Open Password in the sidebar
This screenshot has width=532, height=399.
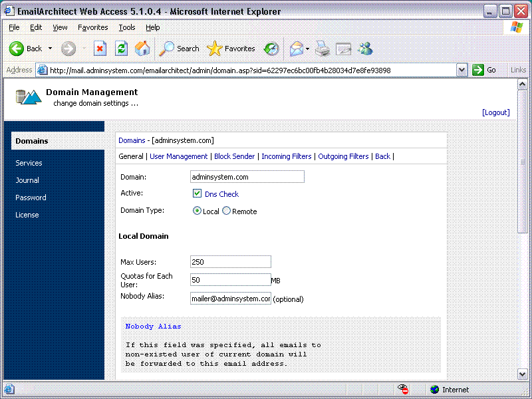[x=31, y=198]
